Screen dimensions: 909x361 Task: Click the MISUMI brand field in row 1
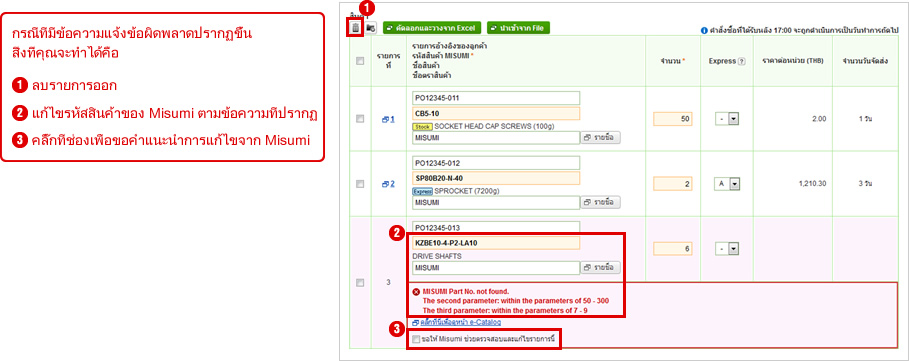point(496,138)
